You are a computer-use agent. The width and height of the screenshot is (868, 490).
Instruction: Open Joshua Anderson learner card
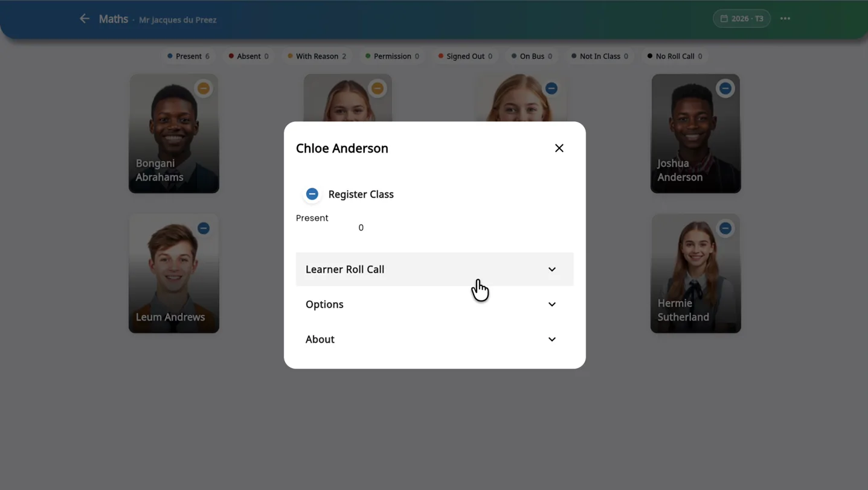696,133
